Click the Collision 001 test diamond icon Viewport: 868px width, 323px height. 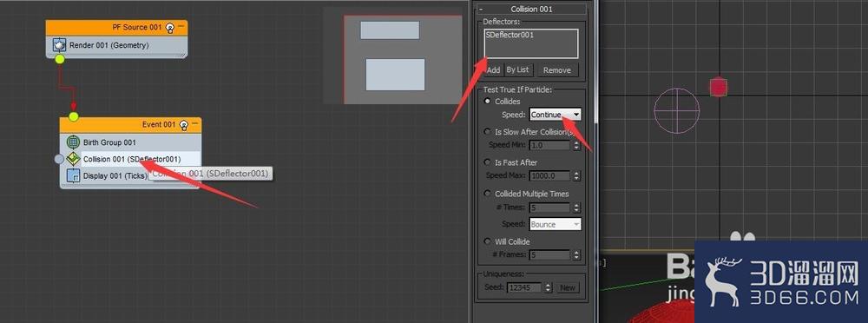pos(73,159)
